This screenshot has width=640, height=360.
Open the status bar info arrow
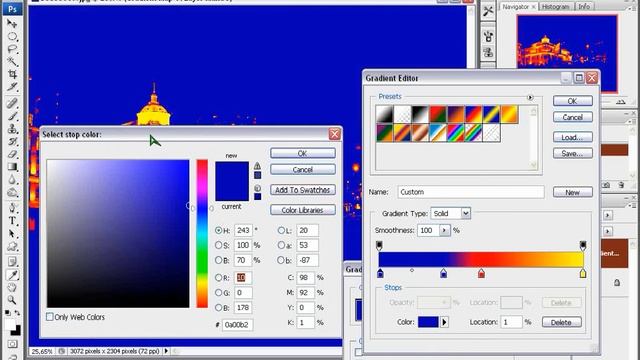coord(166,351)
